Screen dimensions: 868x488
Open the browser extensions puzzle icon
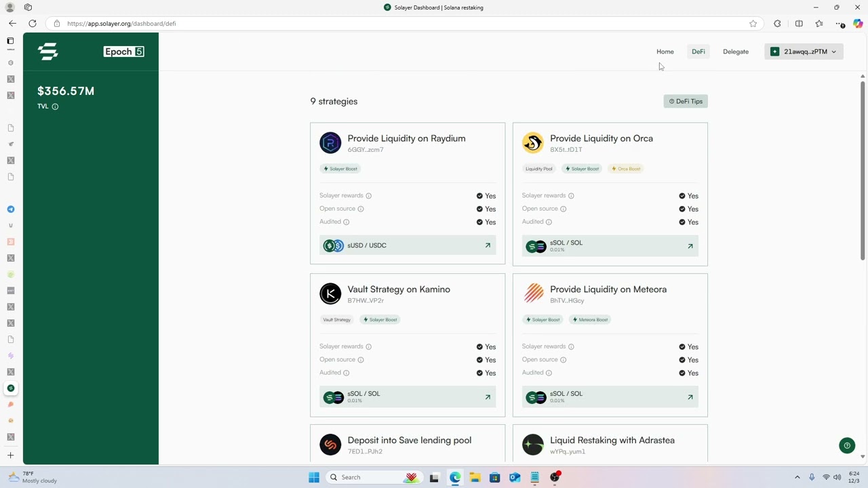777,24
